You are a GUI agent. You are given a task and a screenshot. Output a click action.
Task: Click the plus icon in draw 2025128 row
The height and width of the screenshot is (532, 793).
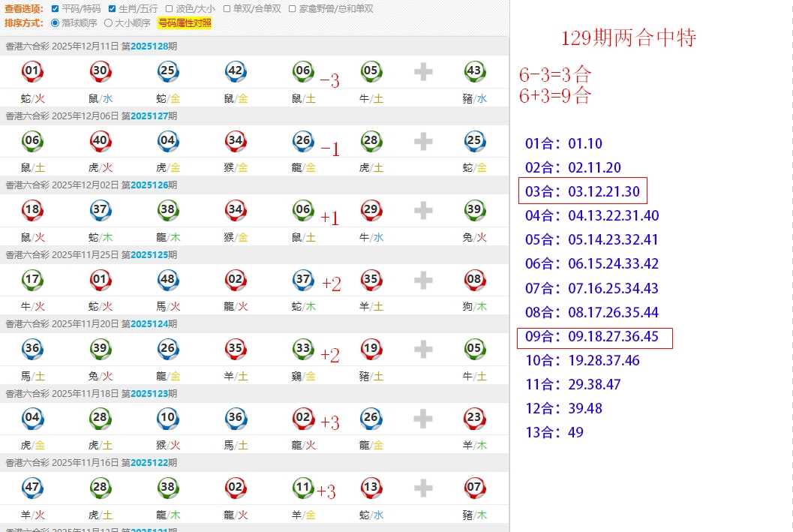(423, 72)
